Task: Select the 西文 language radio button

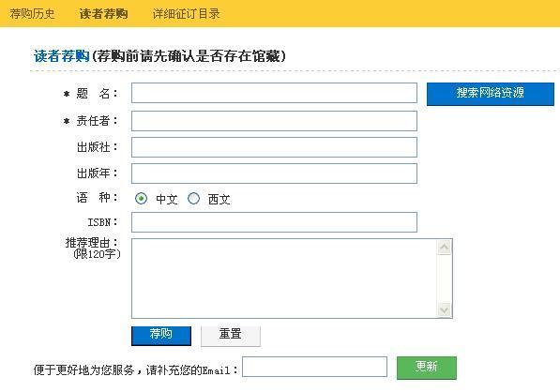Action: tap(193, 198)
